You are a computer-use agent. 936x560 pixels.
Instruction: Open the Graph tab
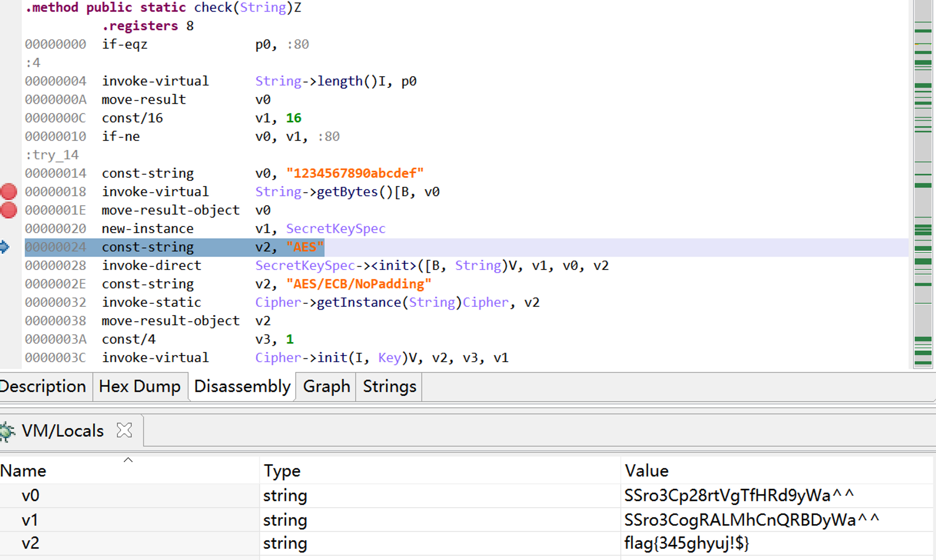pyautogui.click(x=326, y=387)
